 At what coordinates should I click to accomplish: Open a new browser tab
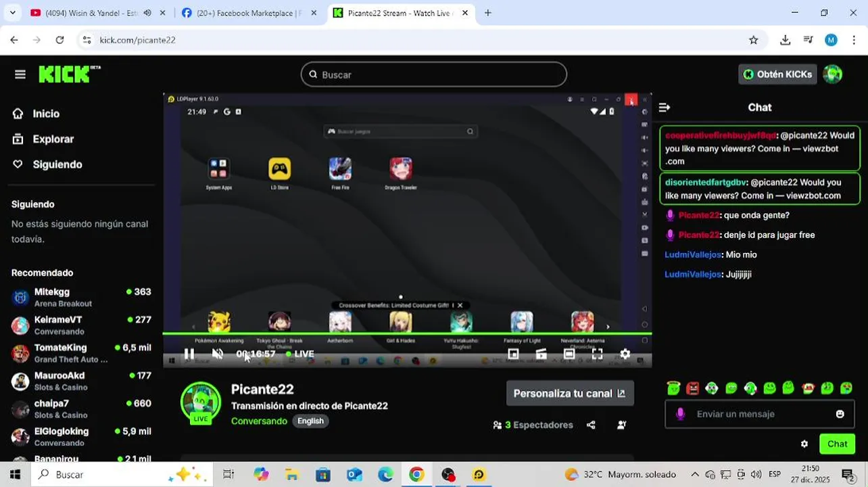(488, 13)
